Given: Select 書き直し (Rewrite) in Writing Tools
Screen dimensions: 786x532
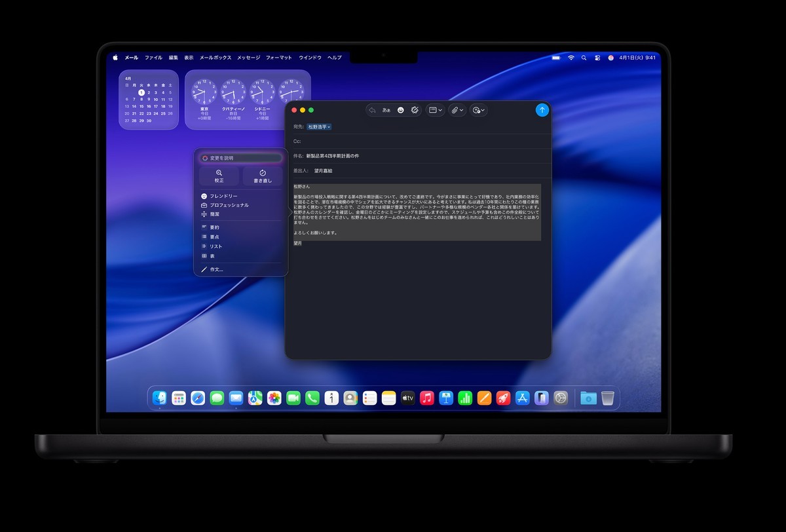Looking at the screenshot, I should click(262, 174).
